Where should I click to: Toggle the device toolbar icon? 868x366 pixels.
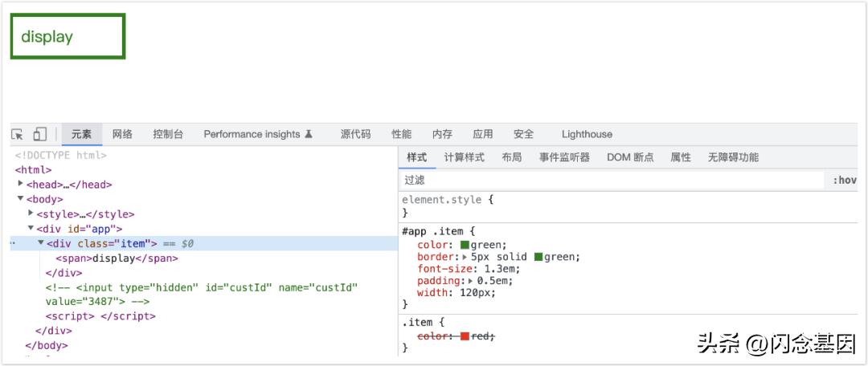pyautogui.click(x=39, y=134)
